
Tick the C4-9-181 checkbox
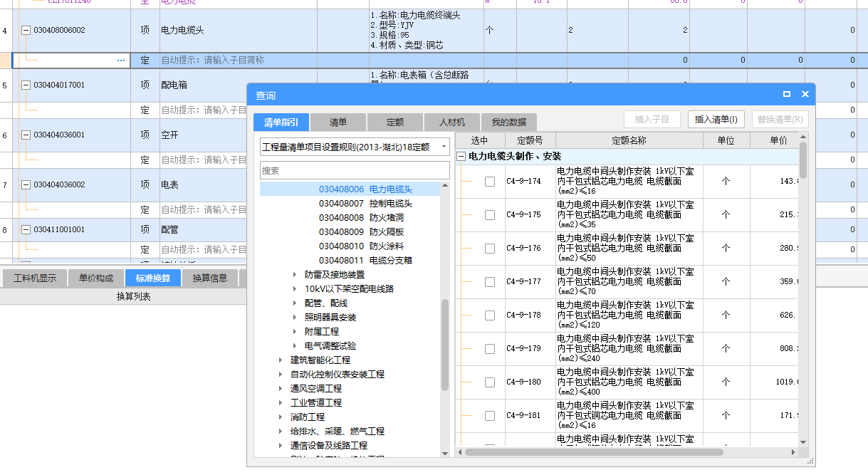pyautogui.click(x=490, y=416)
